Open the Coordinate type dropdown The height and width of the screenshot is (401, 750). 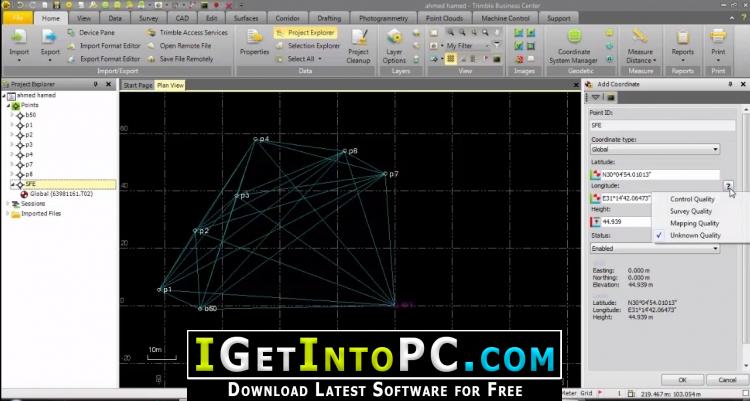point(655,149)
